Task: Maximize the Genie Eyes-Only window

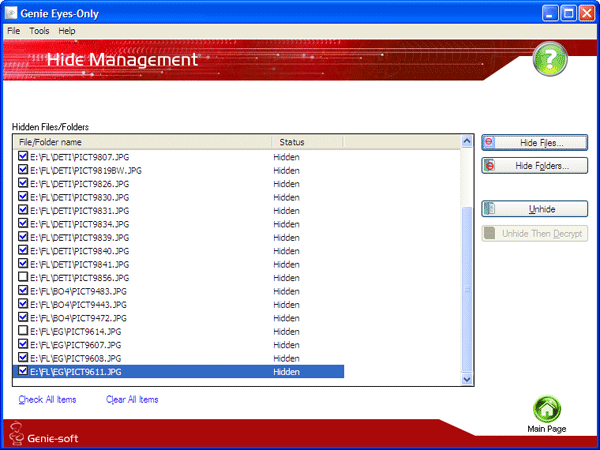Action: (x=569, y=14)
